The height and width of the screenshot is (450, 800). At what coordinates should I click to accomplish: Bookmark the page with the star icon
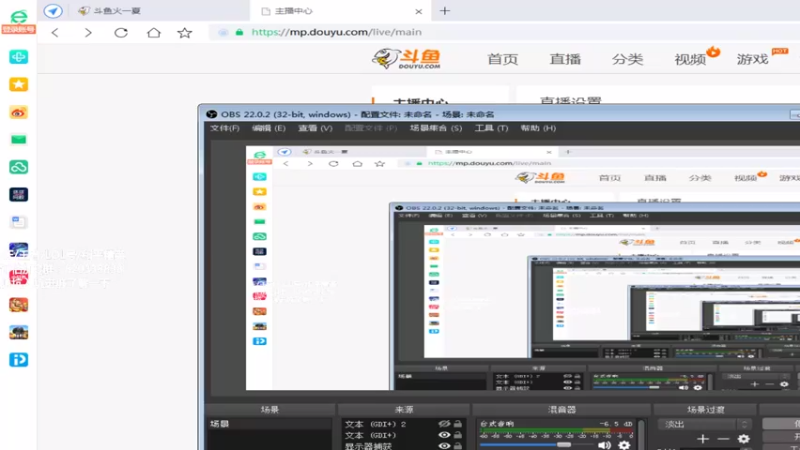coord(185,33)
